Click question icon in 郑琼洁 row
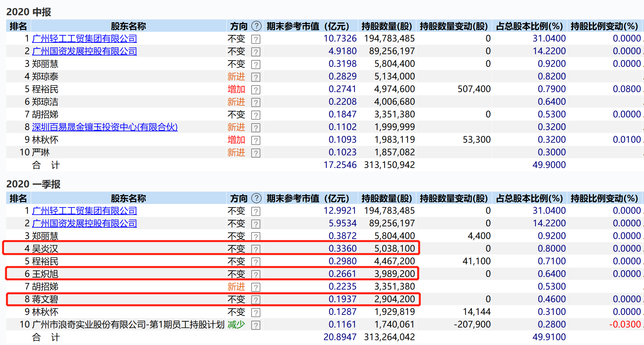The width and height of the screenshot is (644, 345). click(256, 102)
